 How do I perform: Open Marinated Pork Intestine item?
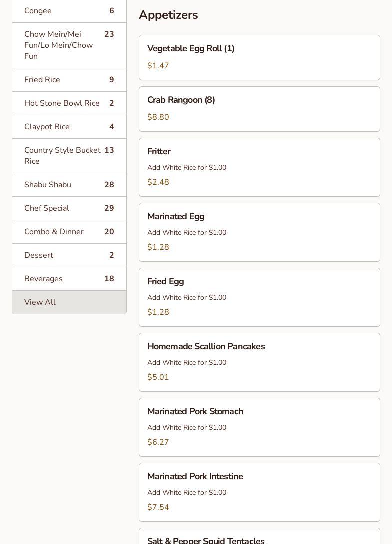tap(259, 492)
